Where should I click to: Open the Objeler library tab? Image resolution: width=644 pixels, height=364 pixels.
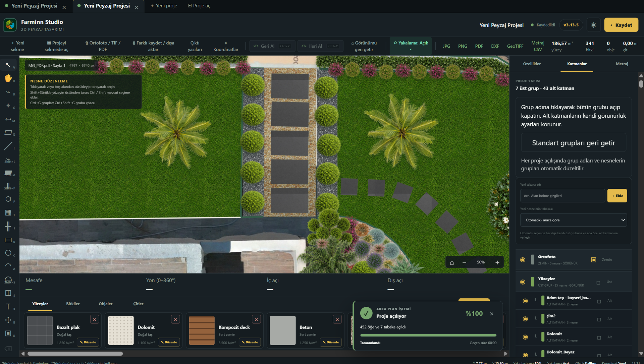105,304
